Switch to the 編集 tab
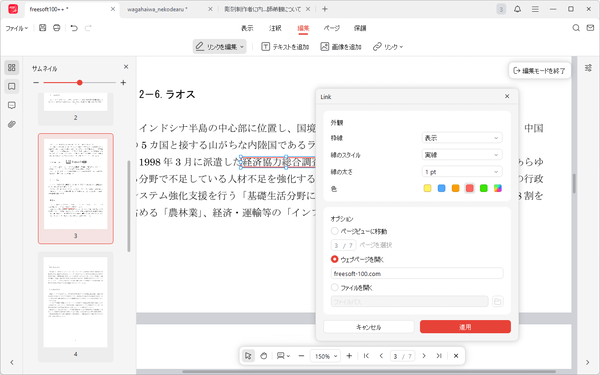The image size is (600, 375). click(x=303, y=28)
